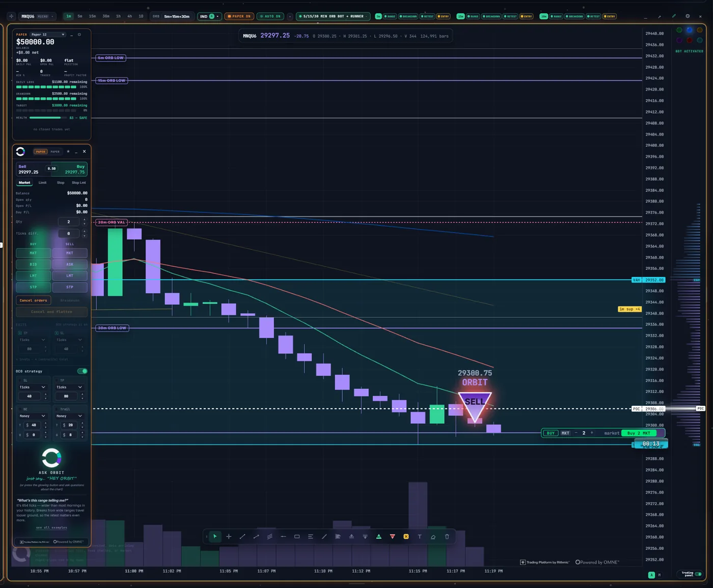Viewport: 713px width, 588px height.
Task: Click the star icon in order panel header
Action: click(68, 152)
